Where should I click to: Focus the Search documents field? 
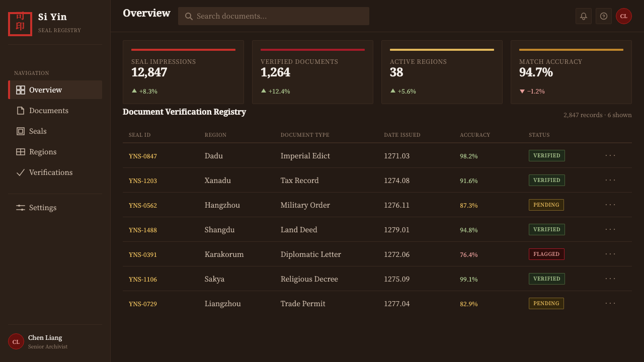274,16
